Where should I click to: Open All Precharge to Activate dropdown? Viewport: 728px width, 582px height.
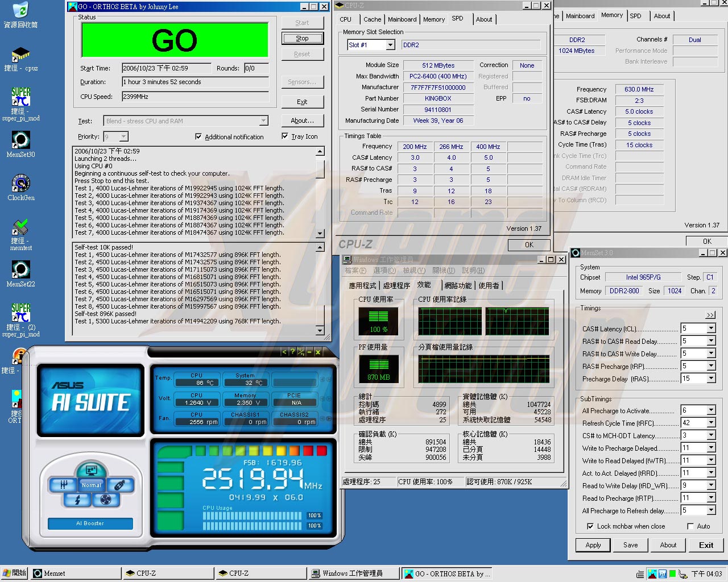click(x=711, y=410)
